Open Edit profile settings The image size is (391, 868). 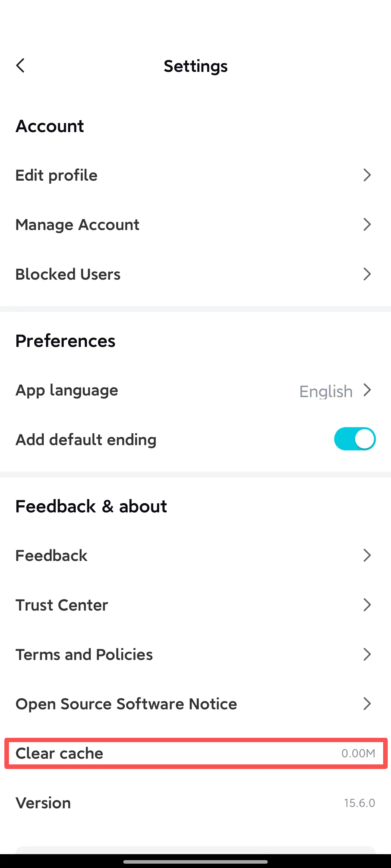coord(57,175)
